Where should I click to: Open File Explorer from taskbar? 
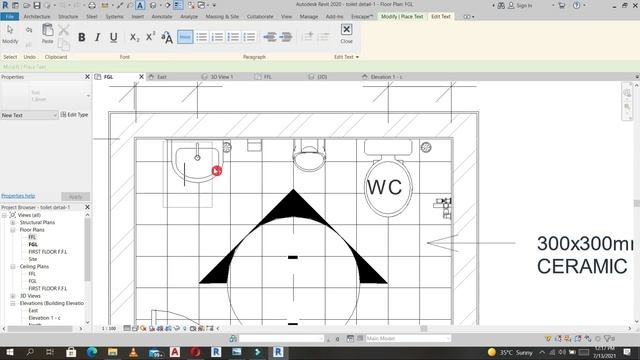pos(113,352)
